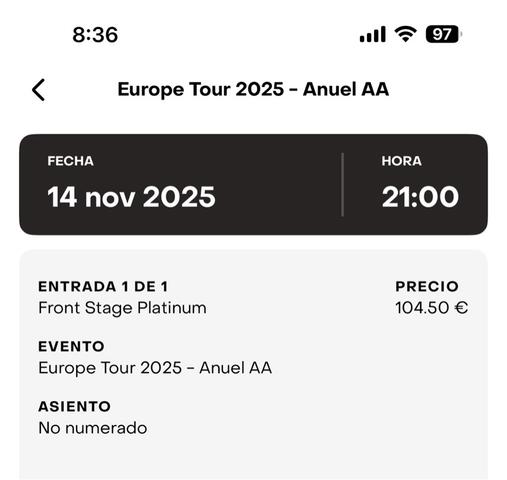Tap the FECHA label

tap(70, 161)
